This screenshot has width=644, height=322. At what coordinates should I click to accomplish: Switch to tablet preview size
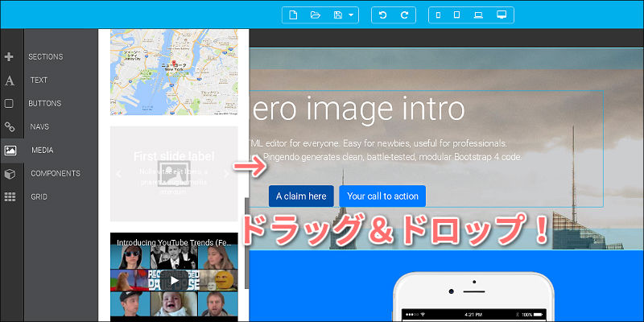[456, 15]
